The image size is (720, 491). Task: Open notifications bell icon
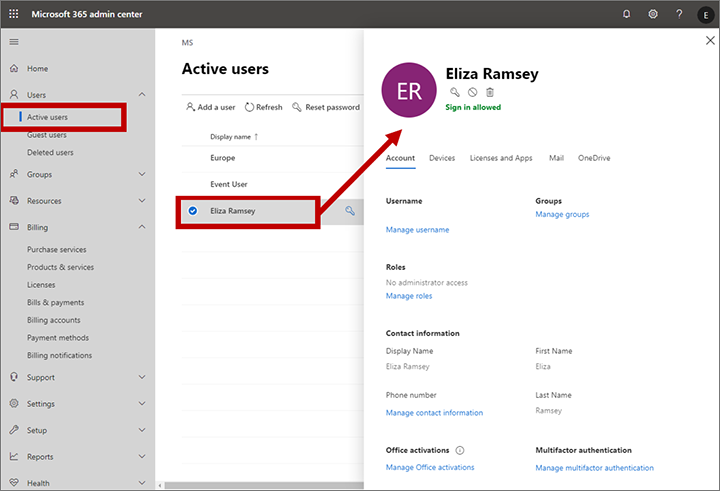[x=626, y=14]
